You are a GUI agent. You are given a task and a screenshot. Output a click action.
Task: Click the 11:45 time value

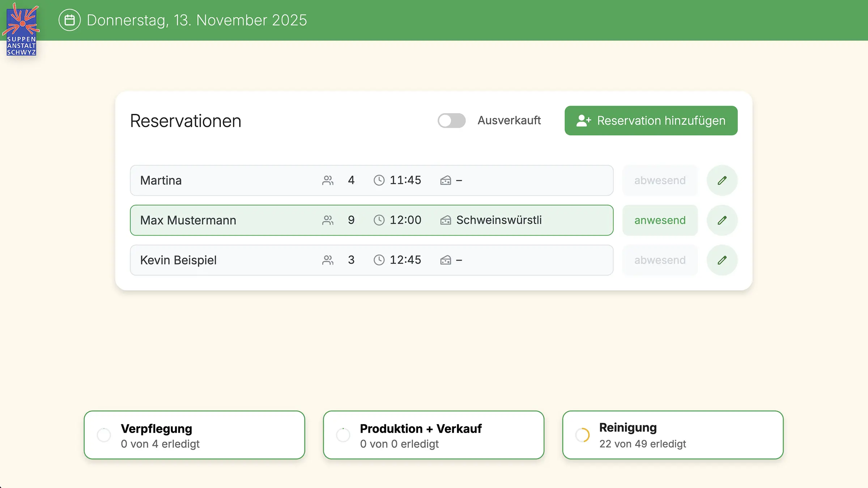405,180
